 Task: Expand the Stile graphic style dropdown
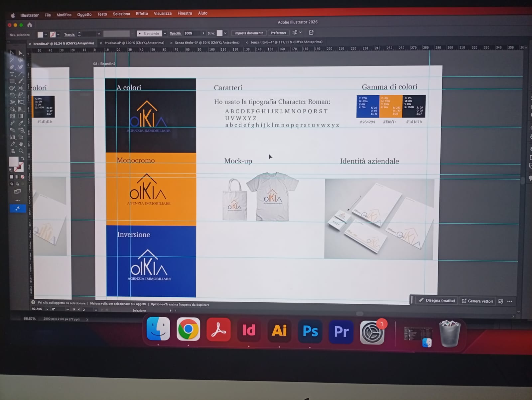click(225, 33)
